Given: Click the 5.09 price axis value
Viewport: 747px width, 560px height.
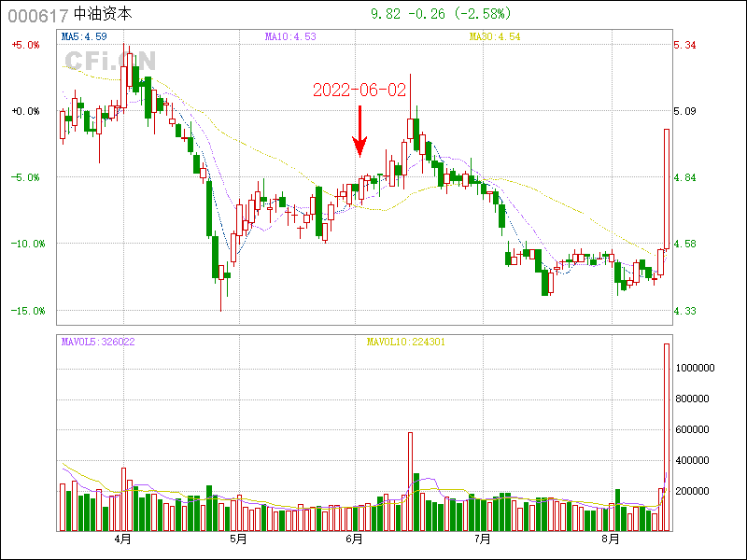Looking at the screenshot, I should pos(684,111).
